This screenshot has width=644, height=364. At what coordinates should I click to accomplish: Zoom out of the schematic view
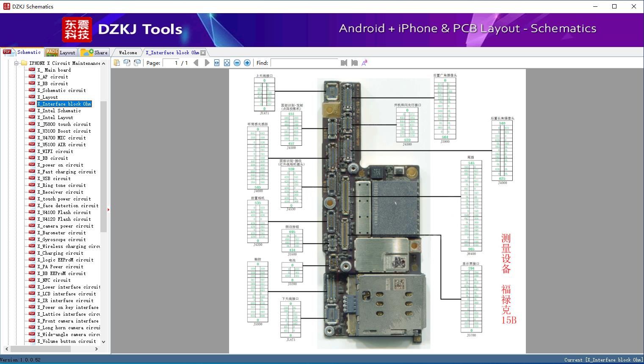pyautogui.click(x=237, y=62)
